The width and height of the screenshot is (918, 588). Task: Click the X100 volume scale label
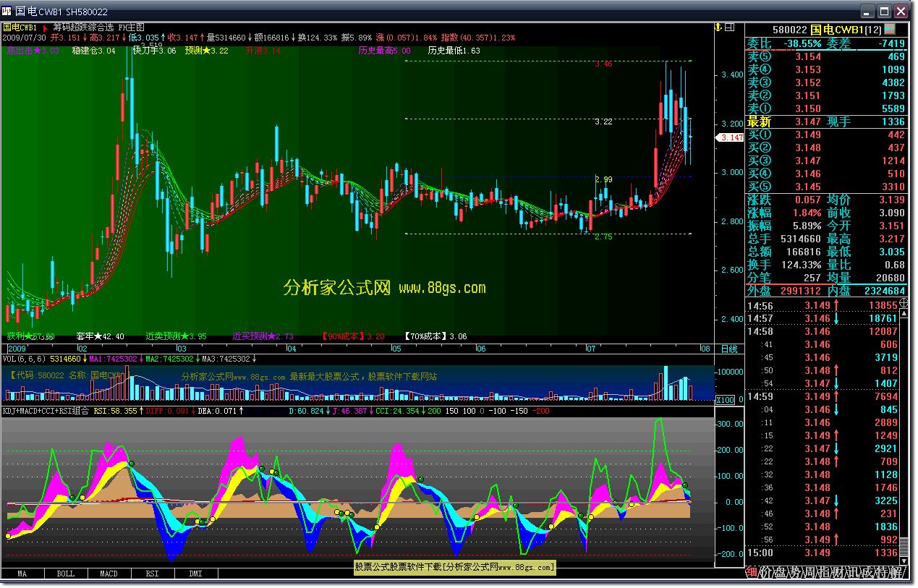tap(724, 399)
